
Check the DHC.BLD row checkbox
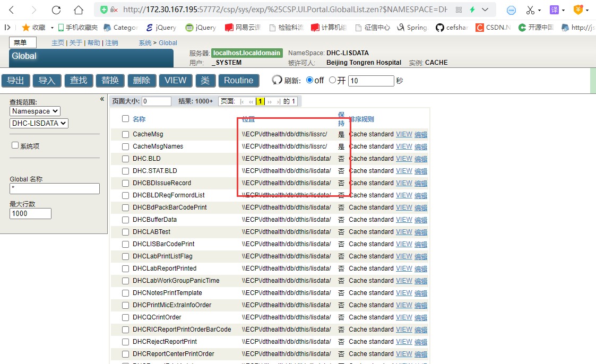click(x=125, y=159)
